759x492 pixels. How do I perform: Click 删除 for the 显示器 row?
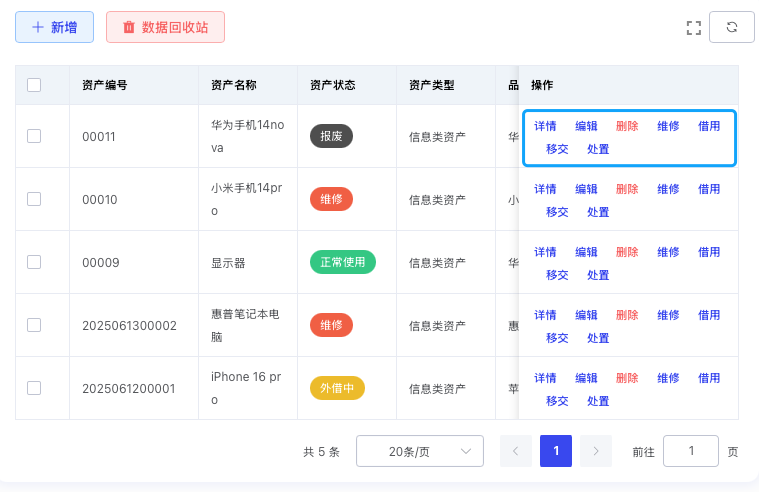(x=627, y=252)
